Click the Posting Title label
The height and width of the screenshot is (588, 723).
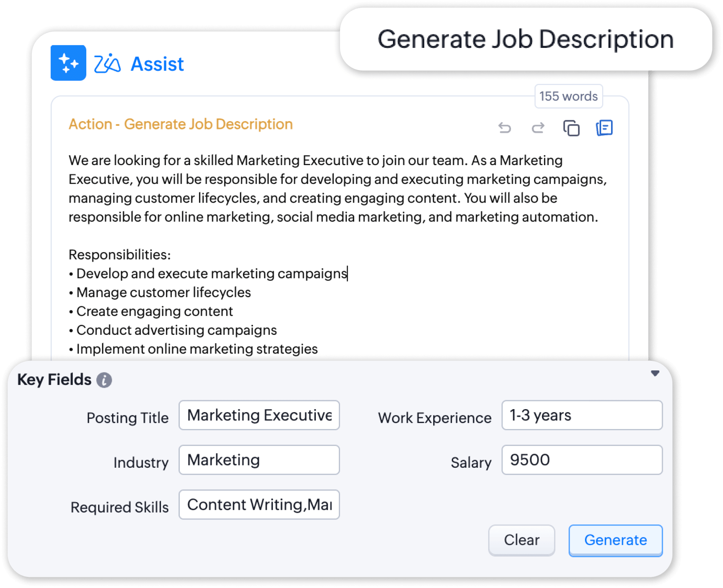click(x=127, y=418)
